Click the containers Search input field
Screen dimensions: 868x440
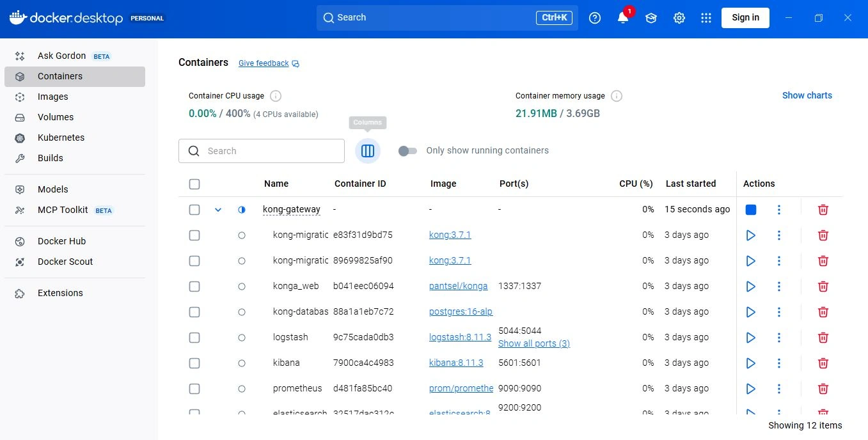click(262, 151)
